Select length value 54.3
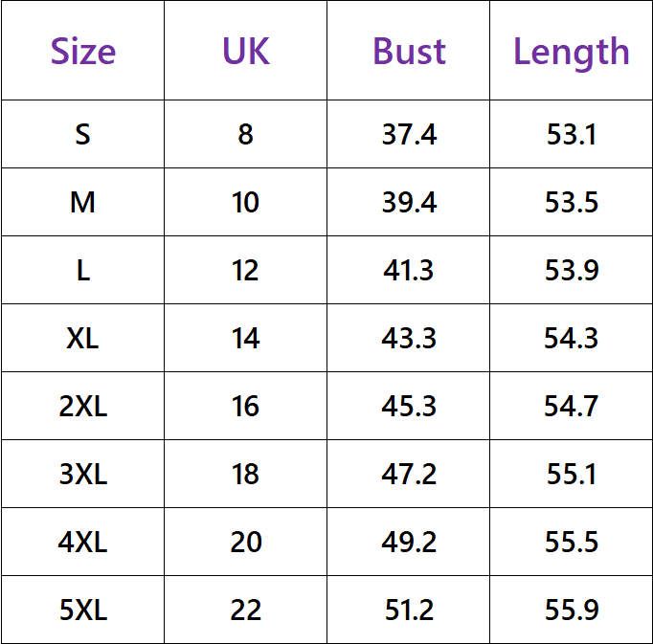Screen dimensions: 653x644 tap(571, 338)
